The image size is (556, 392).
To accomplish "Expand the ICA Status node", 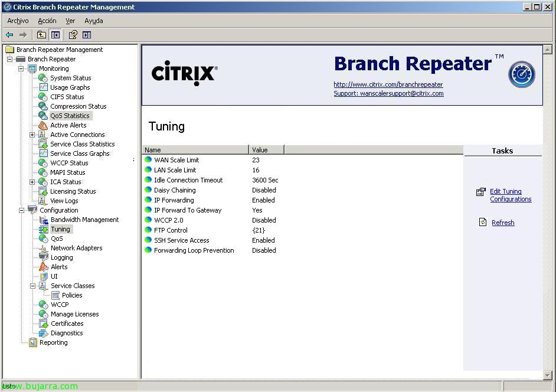I will (x=32, y=182).
